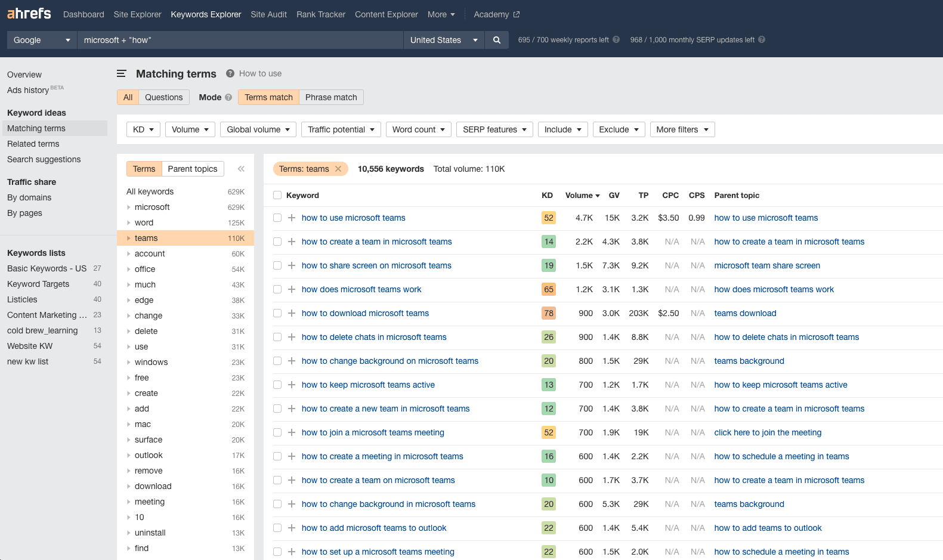Image resolution: width=943 pixels, height=560 pixels.
Task: Click the search magnifier button
Action: (x=497, y=40)
